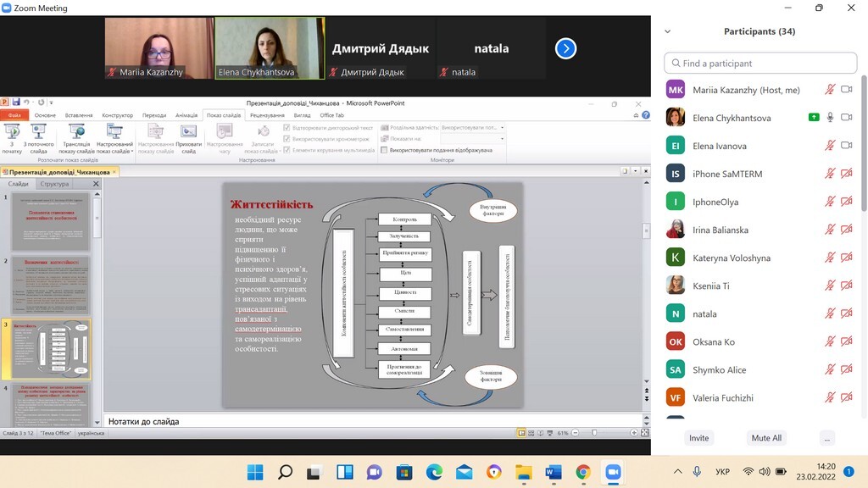Screen dimensions: 868x488
Task: Select participant Kateryna Voloshyna
Action: [x=732, y=258]
